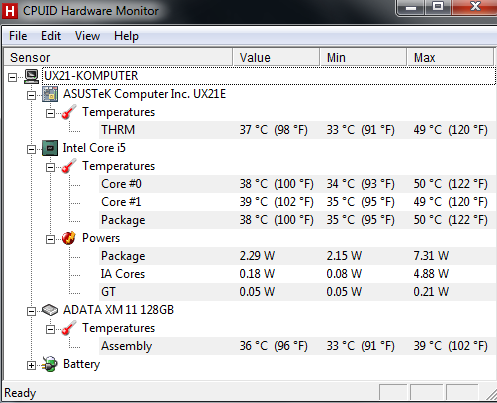Select the THRM sensor row
The image size is (497, 403).
pos(297,130)
